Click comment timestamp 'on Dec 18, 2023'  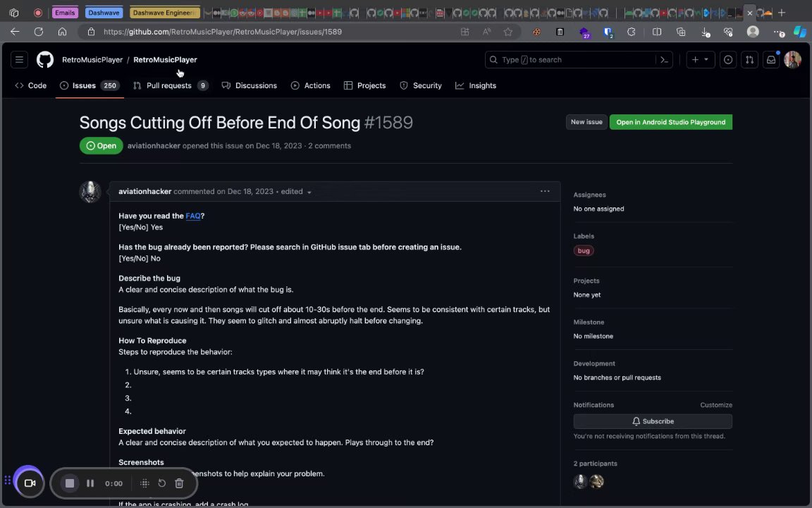pos(245,191)
